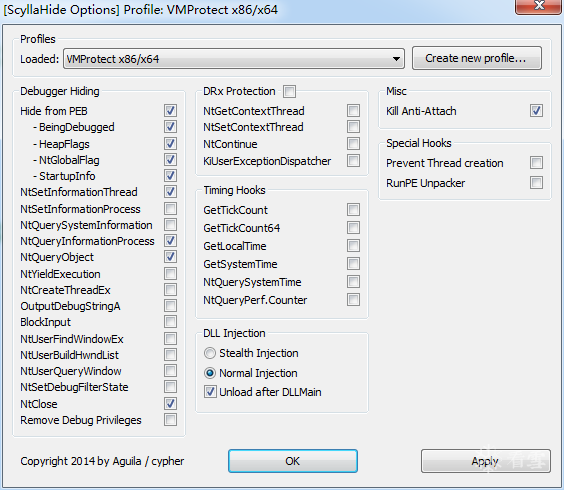564x490 pixels.
Task: Click the Copyright 2014 by Aguila / cypher text
Action: click(x=102, y=461)
